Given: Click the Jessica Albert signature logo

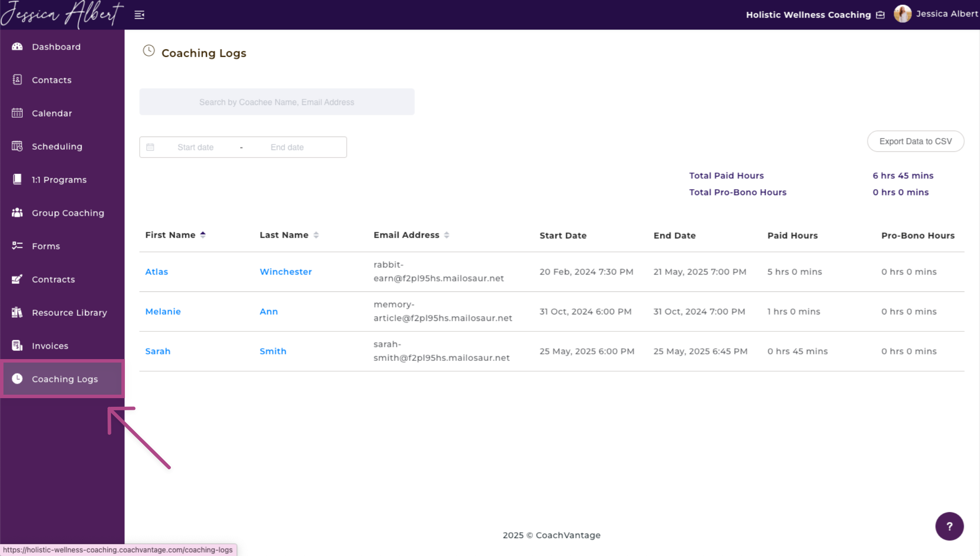Looking at the screenshot, I should [62, 15].
